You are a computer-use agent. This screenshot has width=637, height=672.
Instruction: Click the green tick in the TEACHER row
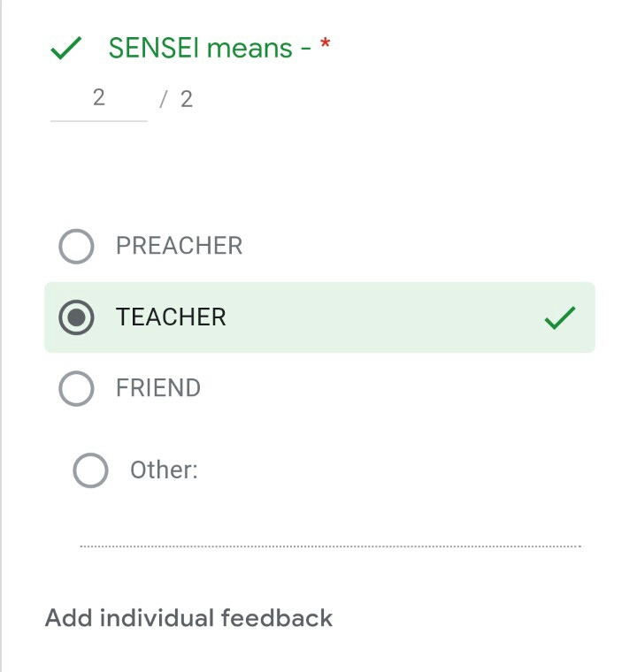559,317
